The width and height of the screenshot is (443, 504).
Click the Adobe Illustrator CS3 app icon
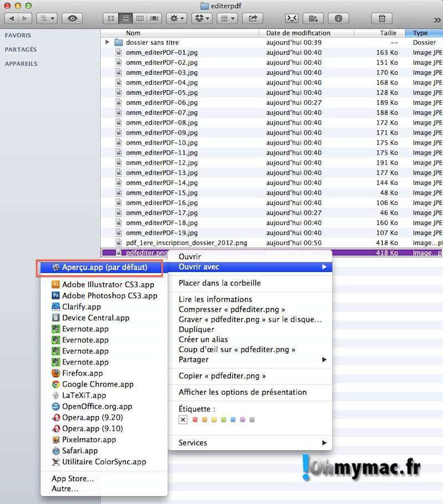(x=55, y=284)
